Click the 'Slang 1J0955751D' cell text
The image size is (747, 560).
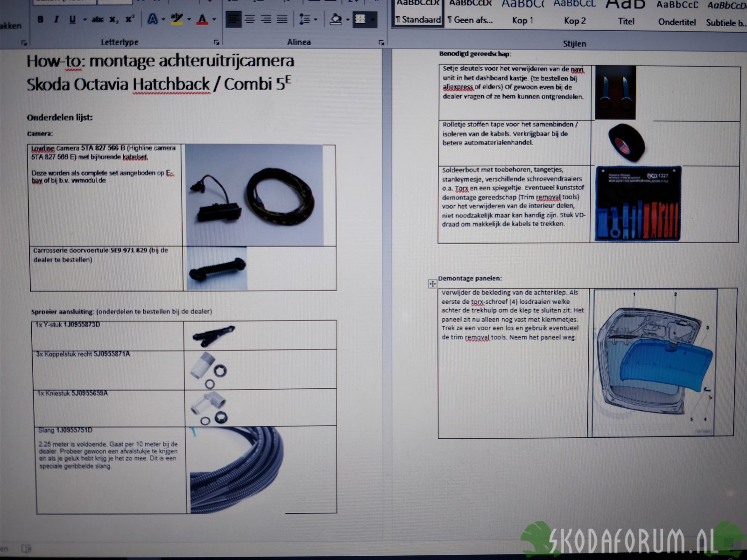(x=65, y=430)
